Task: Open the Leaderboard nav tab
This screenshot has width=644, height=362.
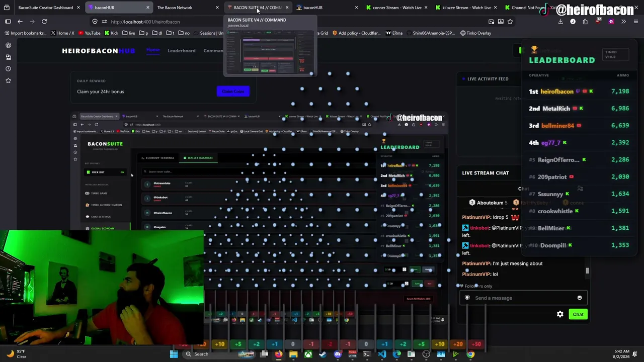Action: pyautogui.click(x=182, y=51)
